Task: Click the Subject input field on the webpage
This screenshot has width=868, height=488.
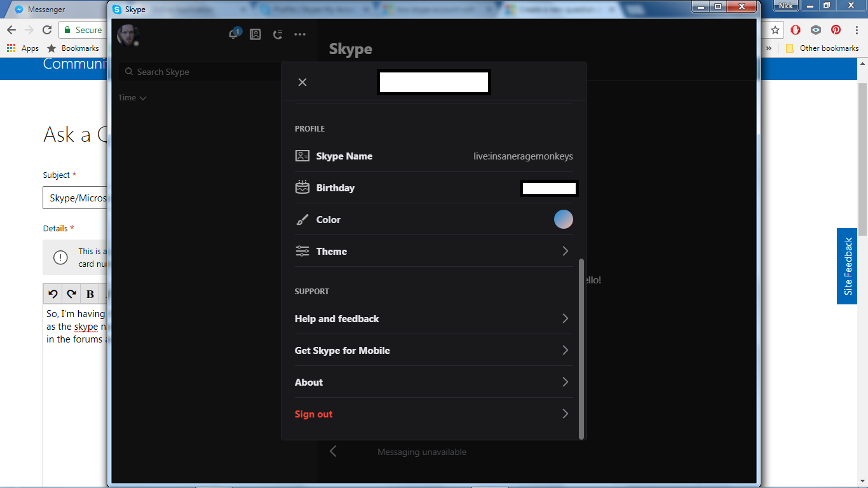Action: click(76, 198)
